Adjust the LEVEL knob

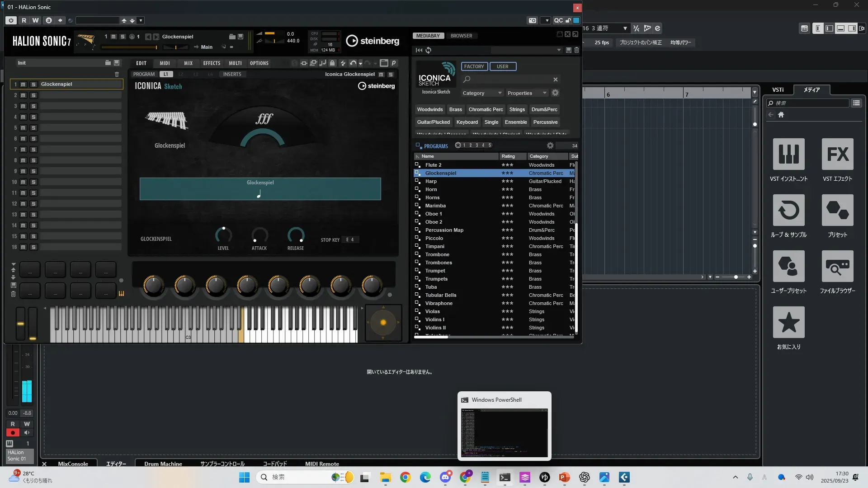[223, 235]
